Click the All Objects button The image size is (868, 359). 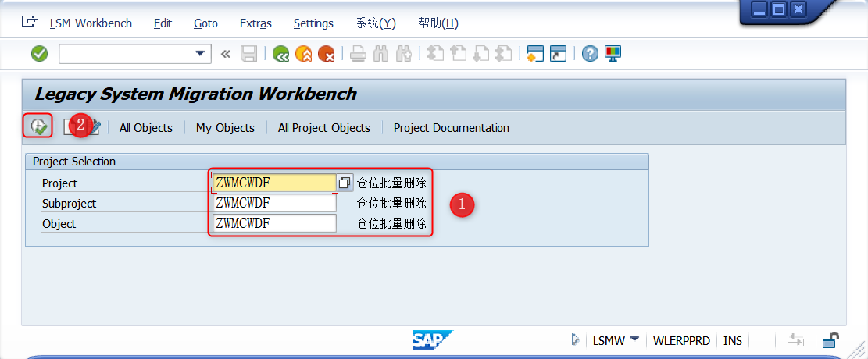click(145, 128)
